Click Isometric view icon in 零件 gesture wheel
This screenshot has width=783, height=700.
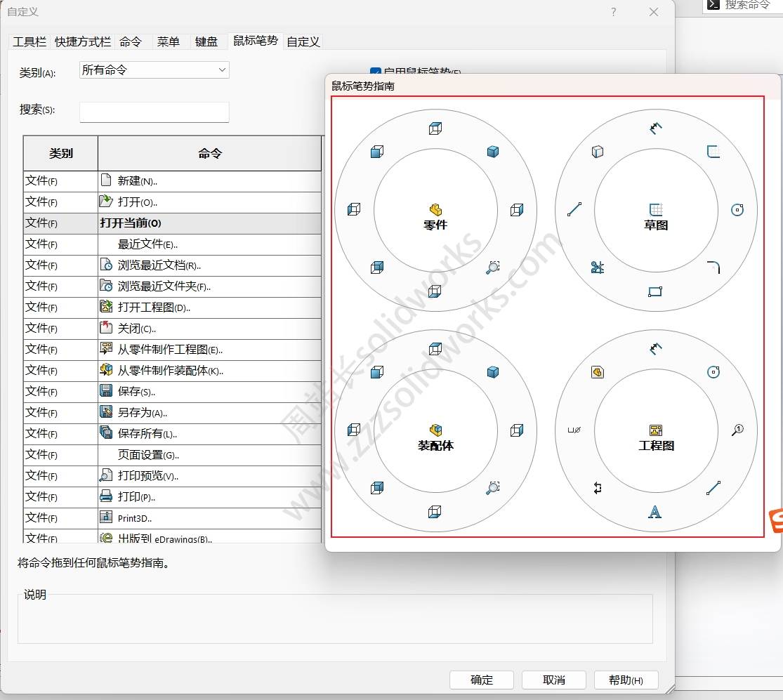493,151
